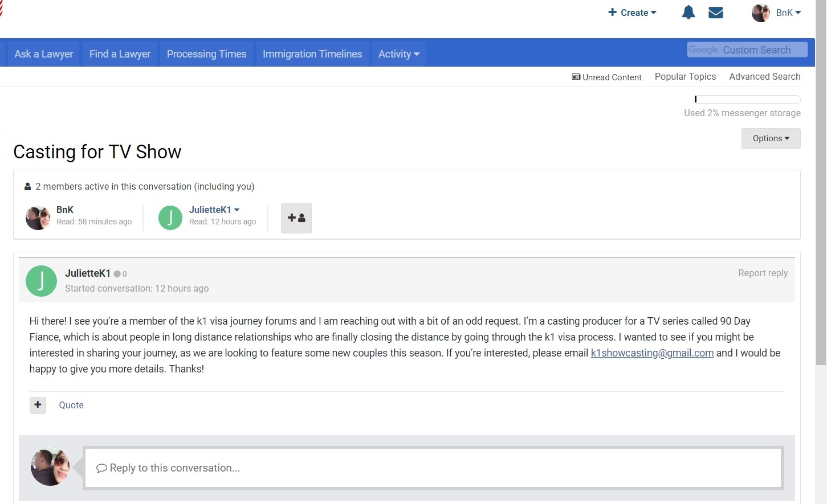
Task: Click the BnK avatar beside reply box
Action: click(x=50, y=466)
